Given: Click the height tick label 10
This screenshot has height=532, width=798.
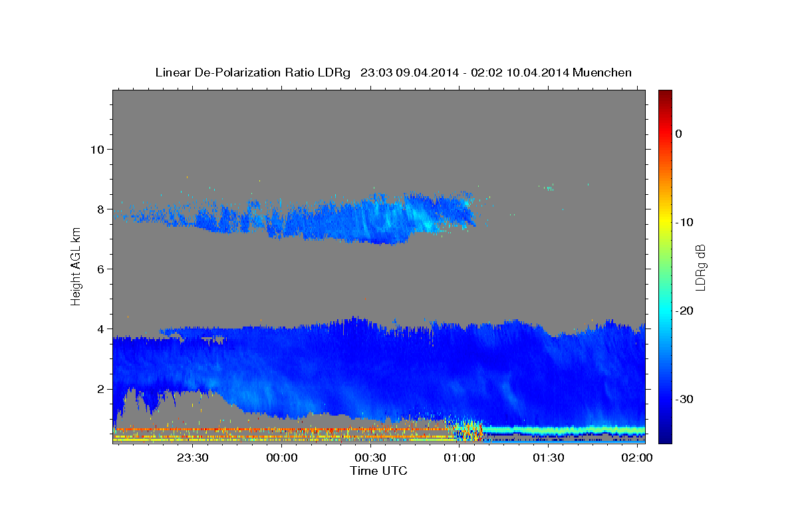Looking at the screenshot, I should [x=97, y=149].
